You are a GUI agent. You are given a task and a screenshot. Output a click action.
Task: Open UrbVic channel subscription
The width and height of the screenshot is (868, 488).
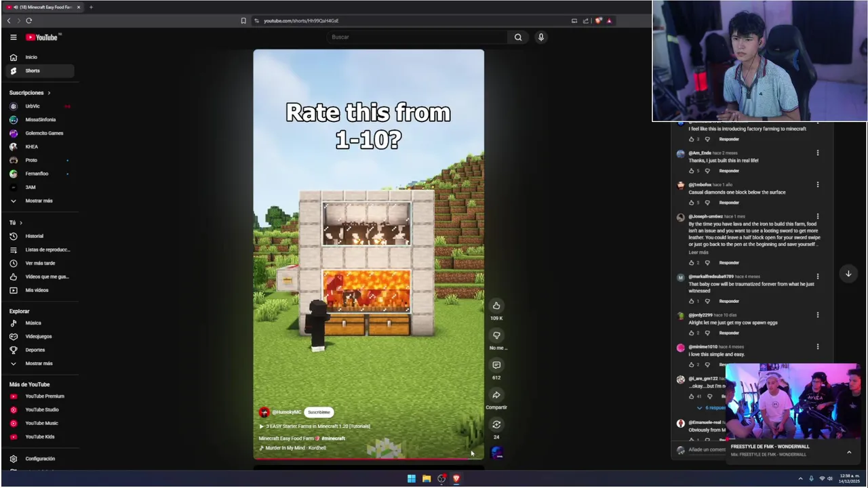pos(40,106)
